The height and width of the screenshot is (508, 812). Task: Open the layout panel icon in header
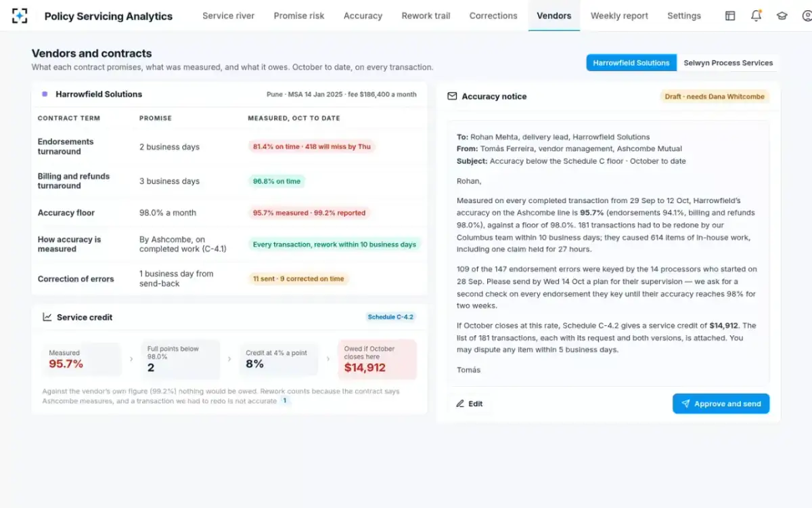point(730,16)
